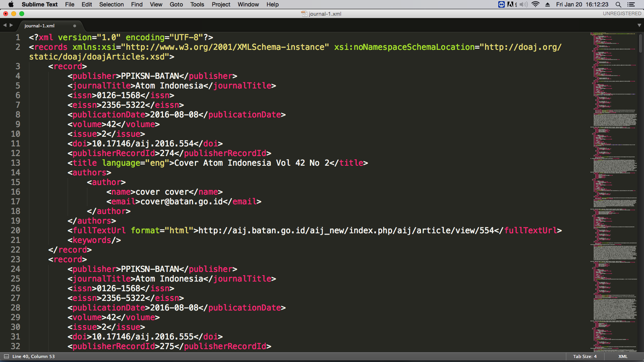Viewport: 644px width, 362px height.
Task: Click the Line 40, Column 53 status text
Action: pyautogui.click(x=33, y=356)
